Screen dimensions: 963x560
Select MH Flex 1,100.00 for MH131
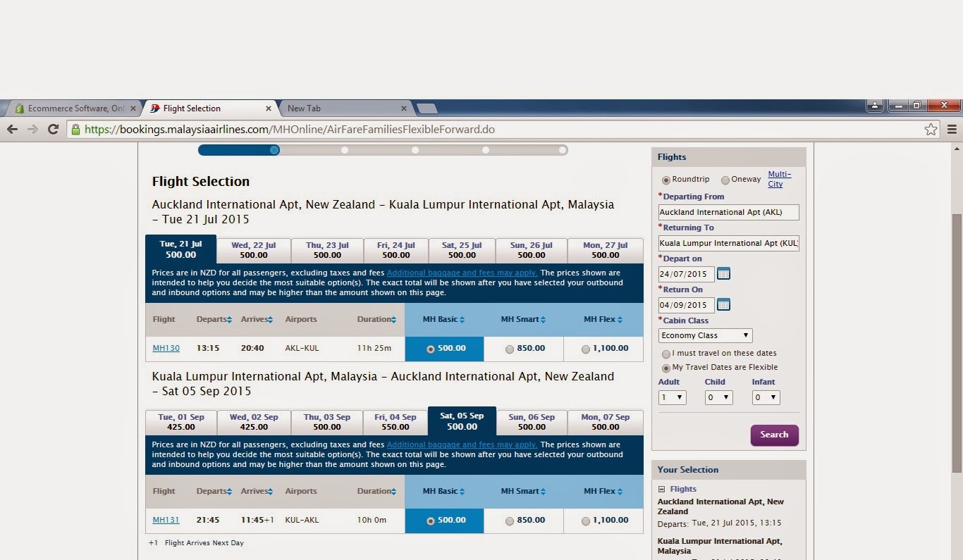[x=586, y=521]
